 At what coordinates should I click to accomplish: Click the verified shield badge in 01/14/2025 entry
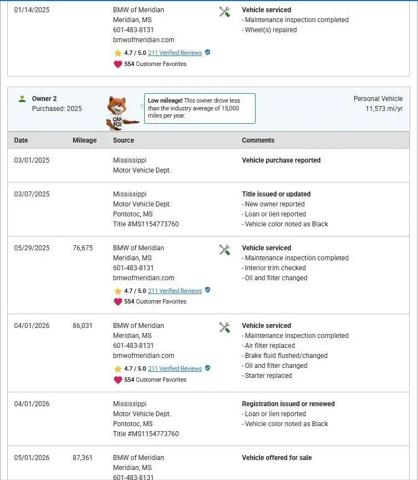(x=207, y=52)
